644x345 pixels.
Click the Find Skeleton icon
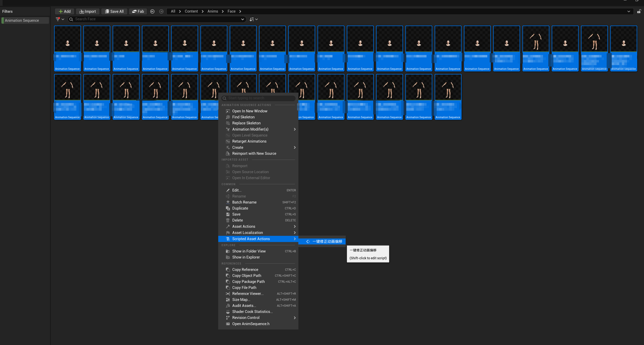click(228, 117)
